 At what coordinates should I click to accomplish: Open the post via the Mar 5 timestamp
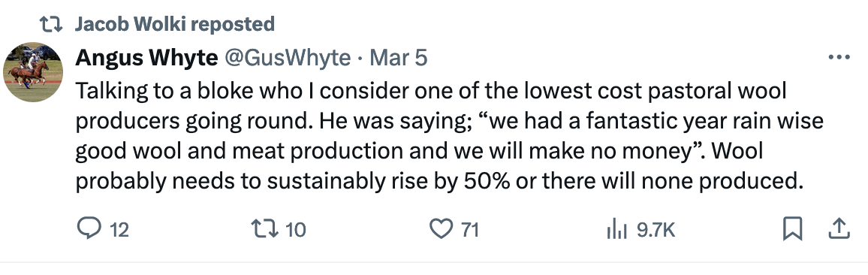click(x=399, y=57)
